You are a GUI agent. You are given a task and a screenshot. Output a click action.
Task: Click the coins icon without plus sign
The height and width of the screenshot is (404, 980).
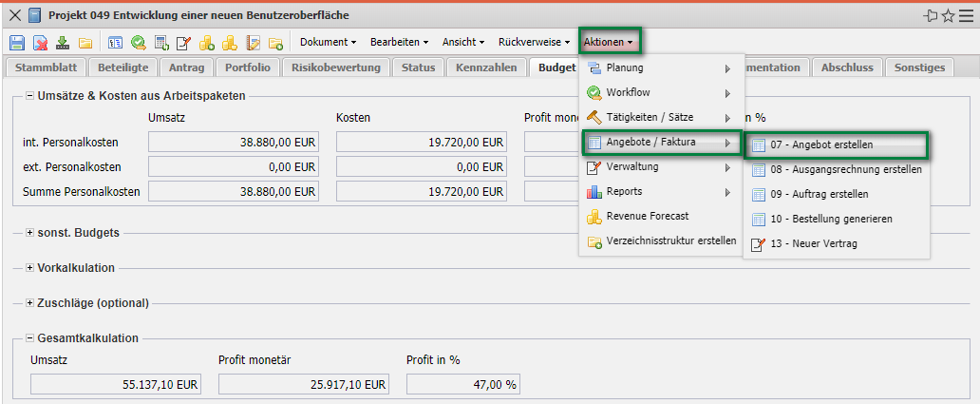[230, 43]
